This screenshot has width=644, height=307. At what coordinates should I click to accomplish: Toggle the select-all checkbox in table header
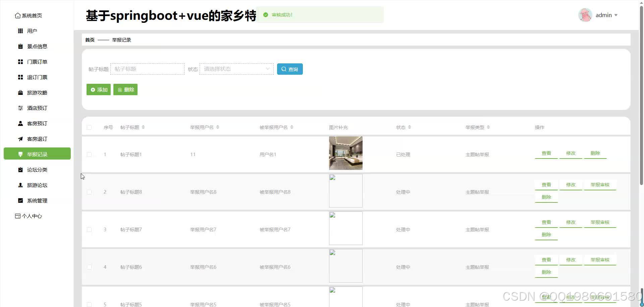pos(89,127)
